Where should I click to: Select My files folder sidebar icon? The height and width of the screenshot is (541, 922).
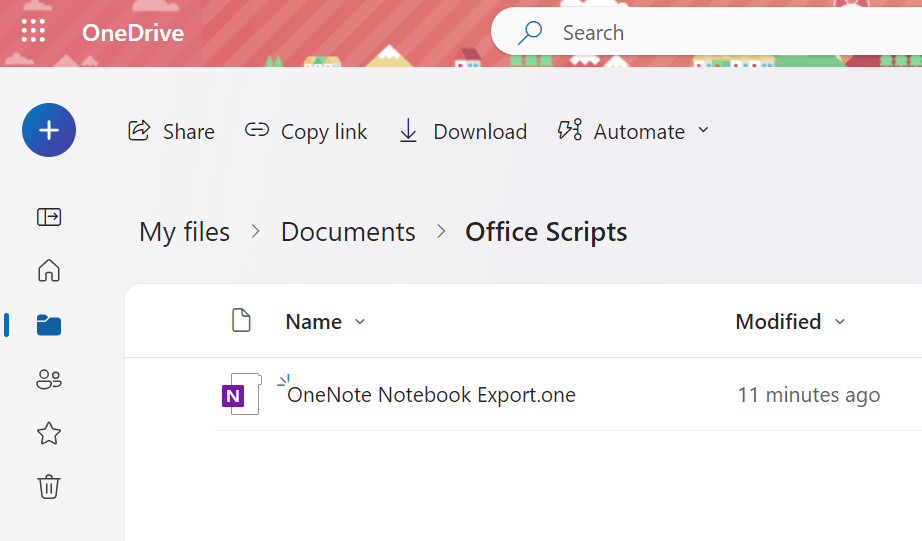[x=49, y=325]
